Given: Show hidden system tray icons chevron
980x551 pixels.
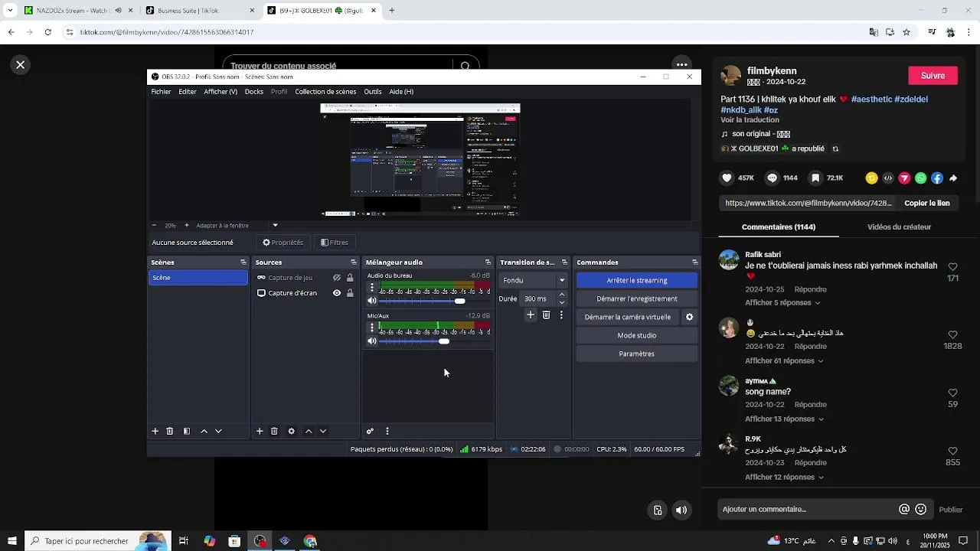Looking at the screenshot, I should [831, 541].
